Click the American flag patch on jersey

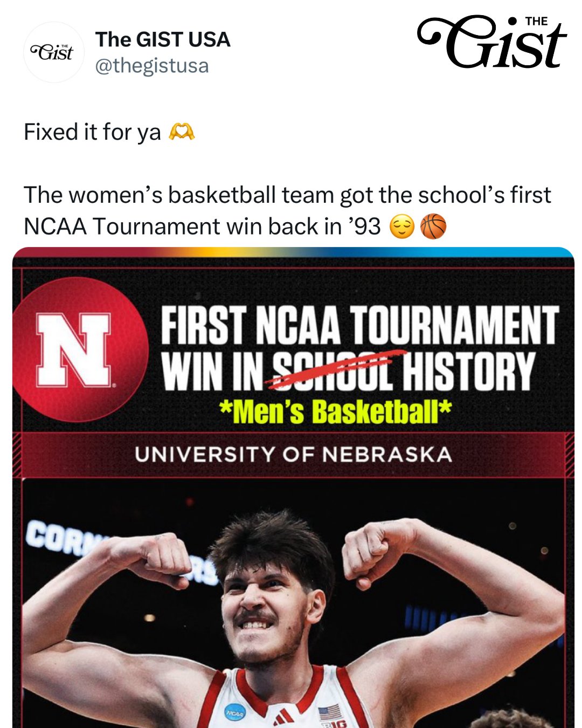(x=330, y=712)
